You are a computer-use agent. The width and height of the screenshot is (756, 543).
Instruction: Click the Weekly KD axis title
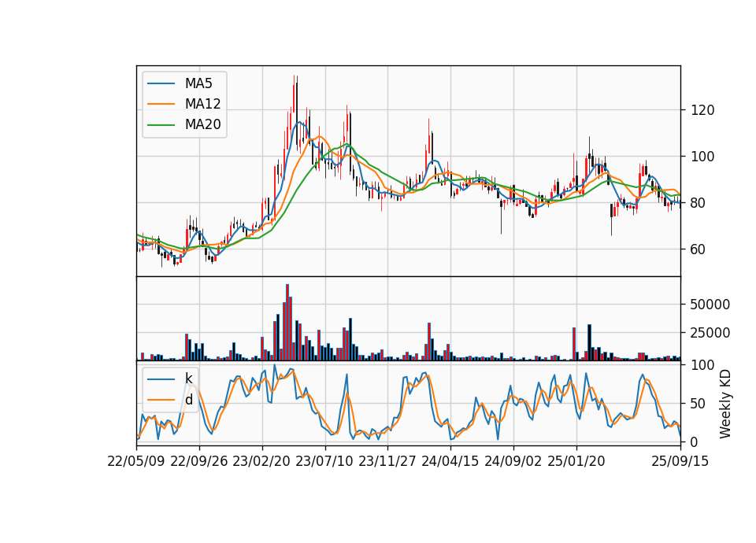pos(725,404)
